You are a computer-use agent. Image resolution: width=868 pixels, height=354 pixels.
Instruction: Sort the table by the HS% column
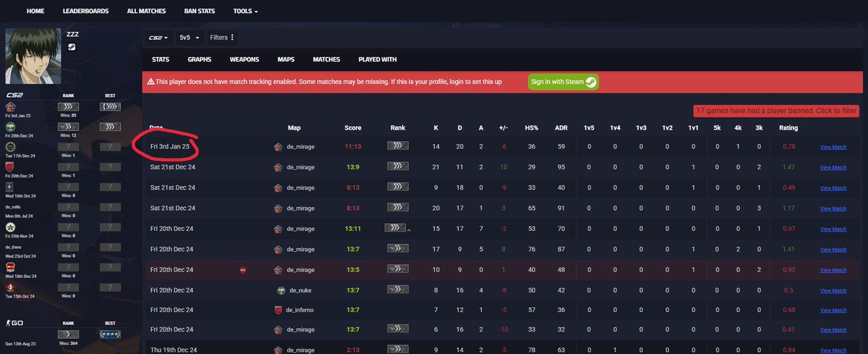[x=532, y=127]
